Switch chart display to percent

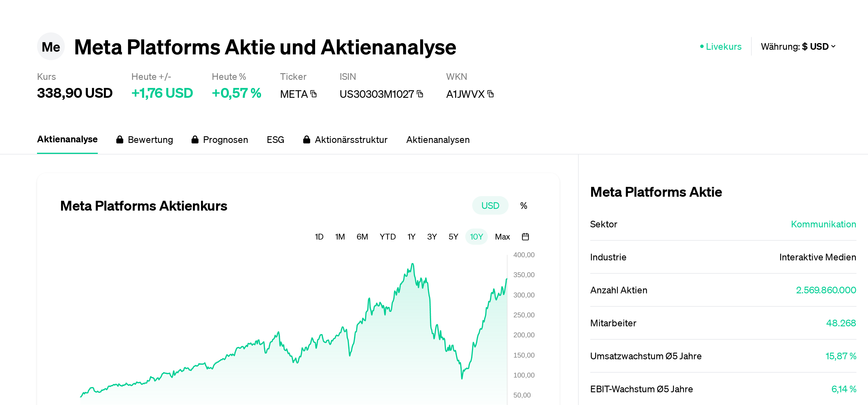pos(523,205)
